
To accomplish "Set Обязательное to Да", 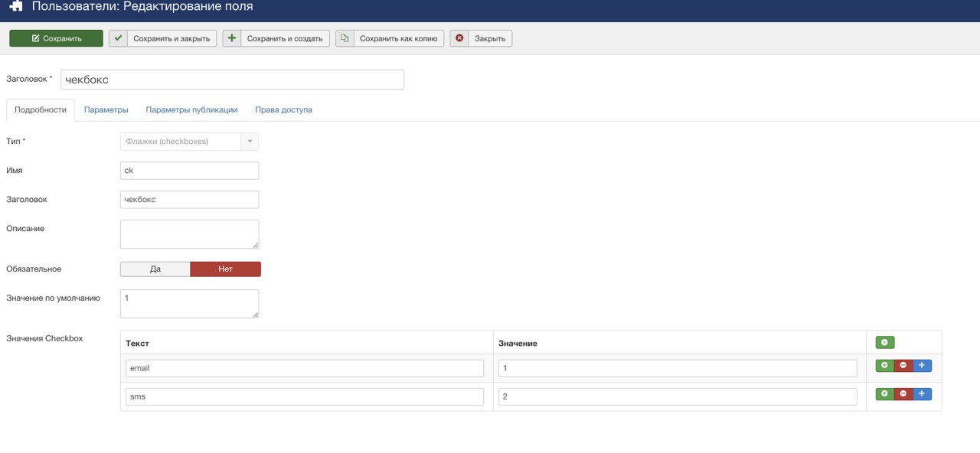I will coord(155,269).
